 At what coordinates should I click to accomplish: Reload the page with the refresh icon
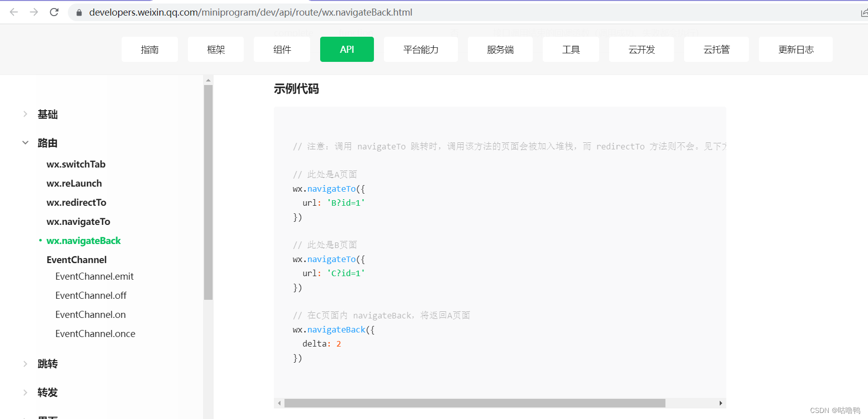click(x=54, y=12)
